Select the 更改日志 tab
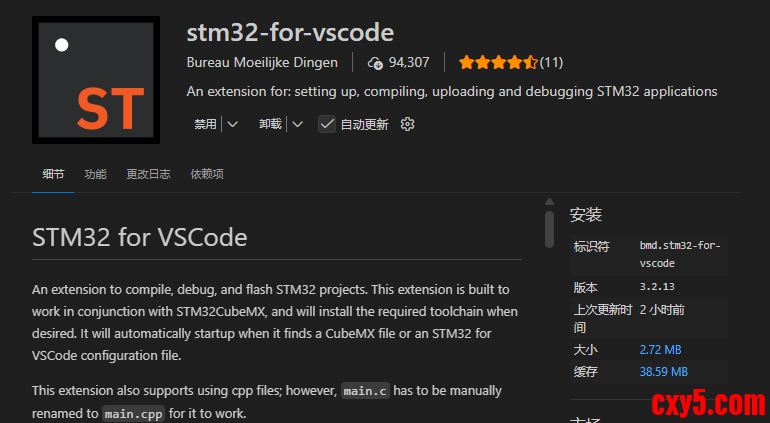 coord(148,174)
